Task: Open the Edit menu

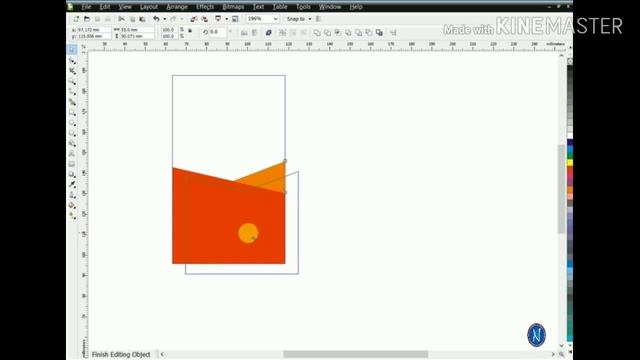Action: pyautogui.click(x=105, y=7)
